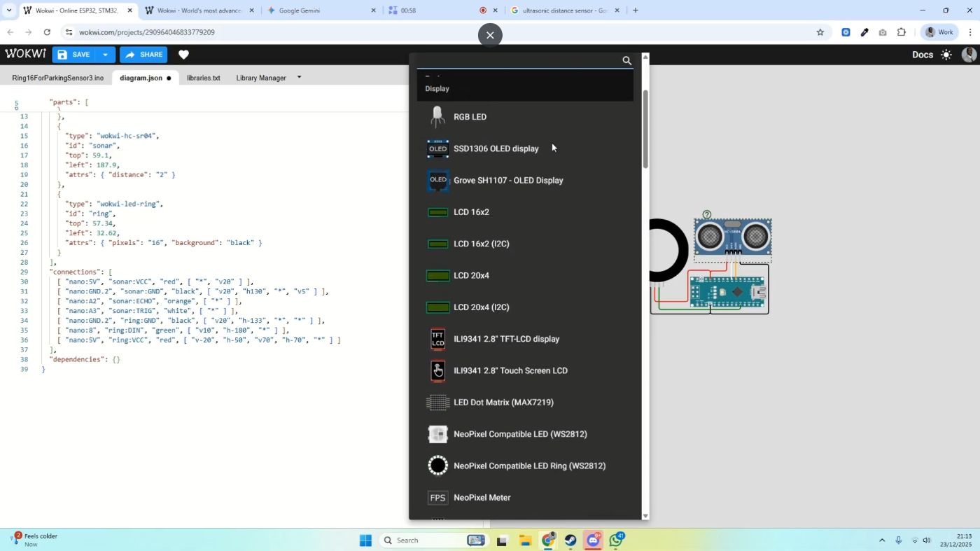Click the Share button

(143, 55)
